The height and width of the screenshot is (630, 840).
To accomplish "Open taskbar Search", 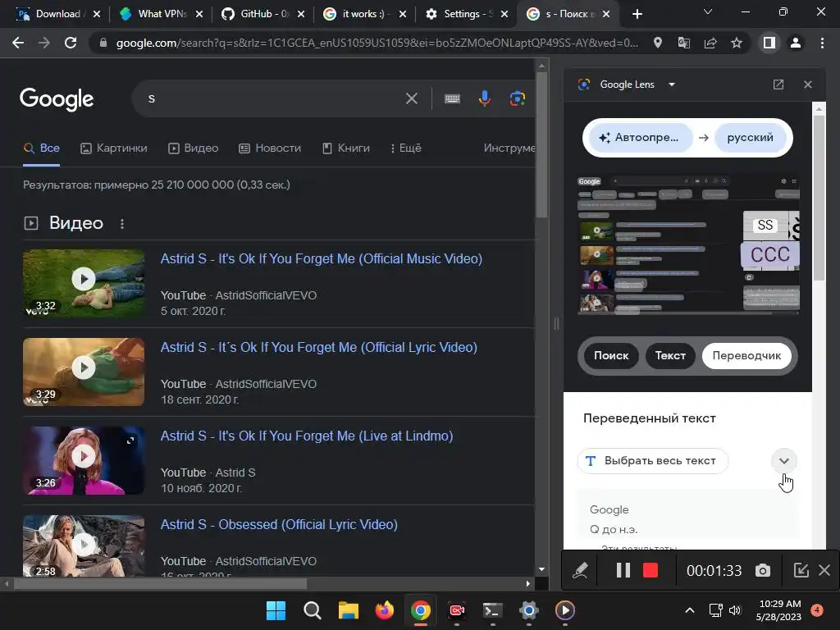I will click(x=312, y=610).
